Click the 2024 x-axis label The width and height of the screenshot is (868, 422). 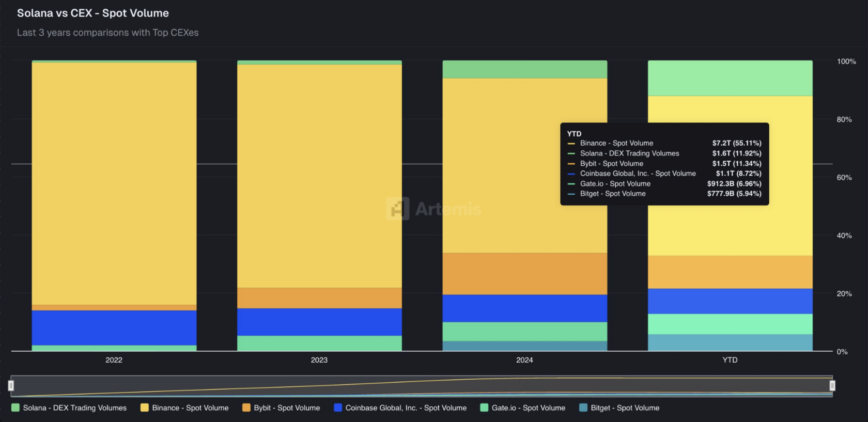(524, 360)
